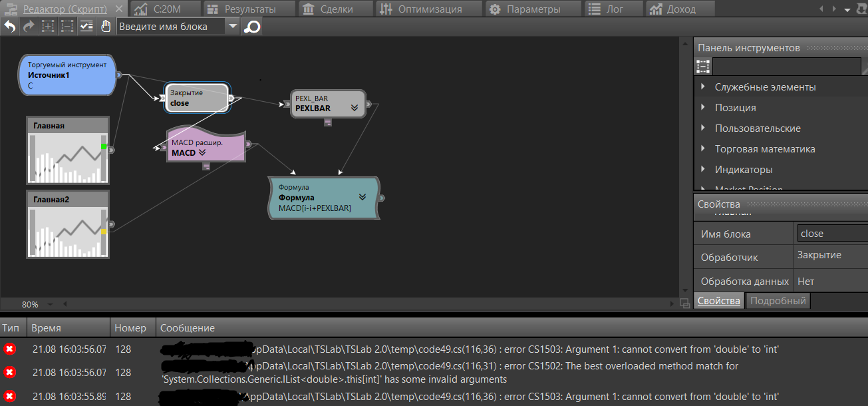Click the PEXLBAR output connector
Viewport: 868px width, 406px height.
click(x=368, y=104)
